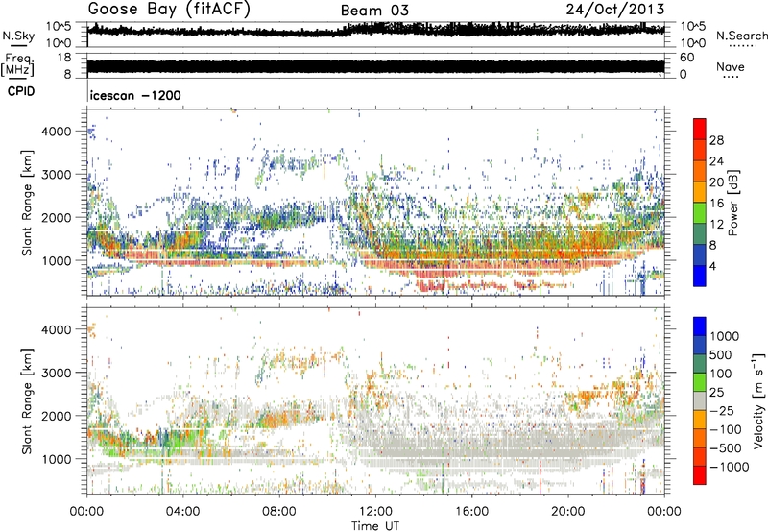Click the N.Search legend label

point(742,36)
